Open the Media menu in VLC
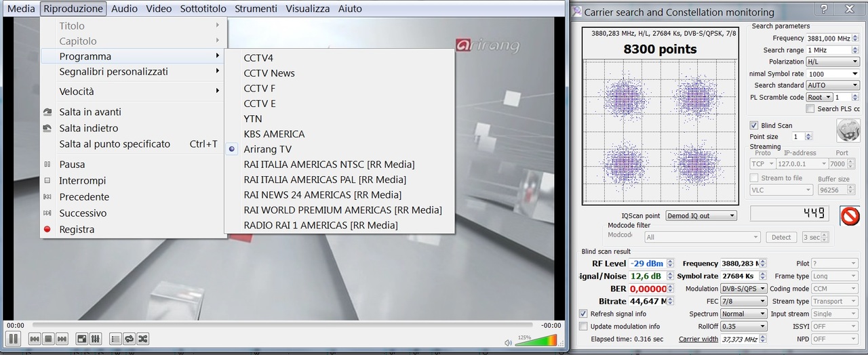 tap(21, 9)
